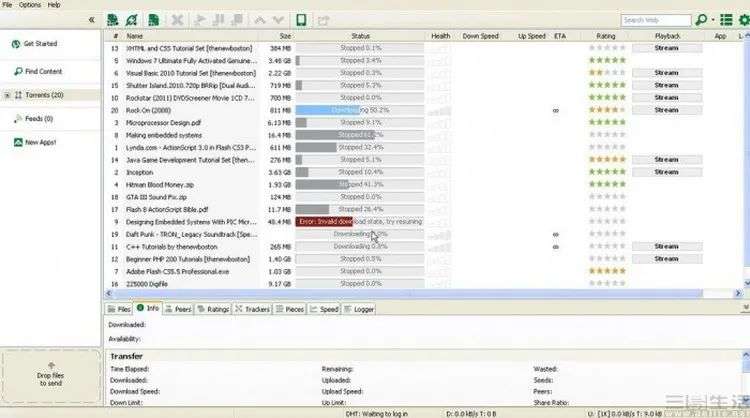Click Stream button for Shutter Island row
Viewport: 750px width, 418px height.
[x=667, y=85]
